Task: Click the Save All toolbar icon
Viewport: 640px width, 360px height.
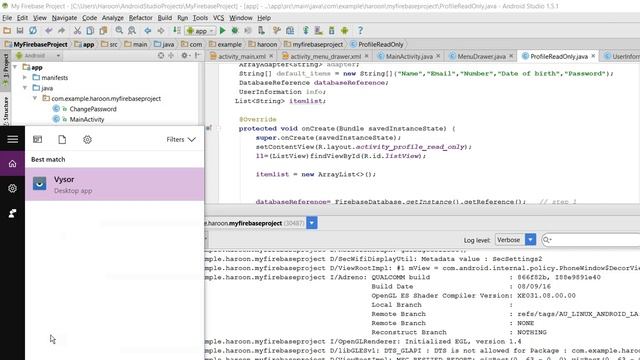Action: tap(20, 31)
